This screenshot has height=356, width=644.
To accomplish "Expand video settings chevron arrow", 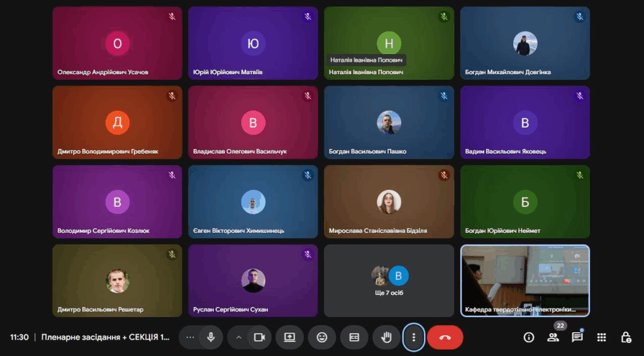I will (x=238, y=337).
